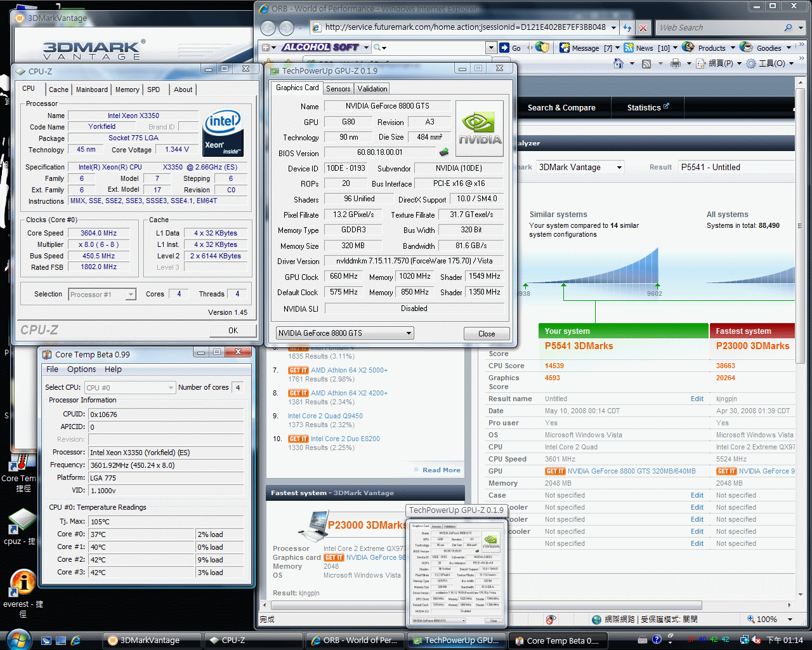Click the Internet Explorer quick launch icon
The height and width of the screenshot is (650, 812).
pyautogui.click(x=75, y=640)
